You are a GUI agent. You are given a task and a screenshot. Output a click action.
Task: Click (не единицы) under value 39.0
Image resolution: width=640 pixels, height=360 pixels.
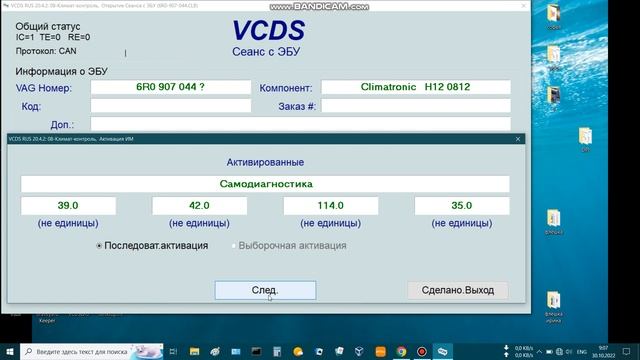(68, 223)
